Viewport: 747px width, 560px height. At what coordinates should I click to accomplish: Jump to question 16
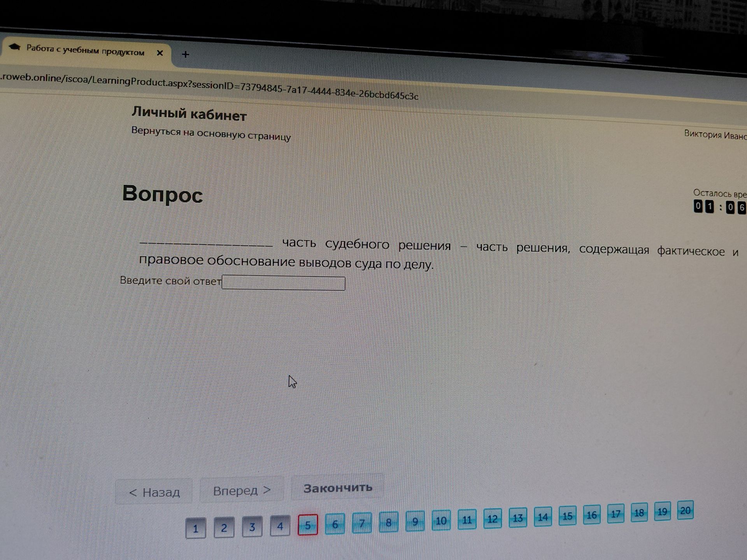point(591,515)
